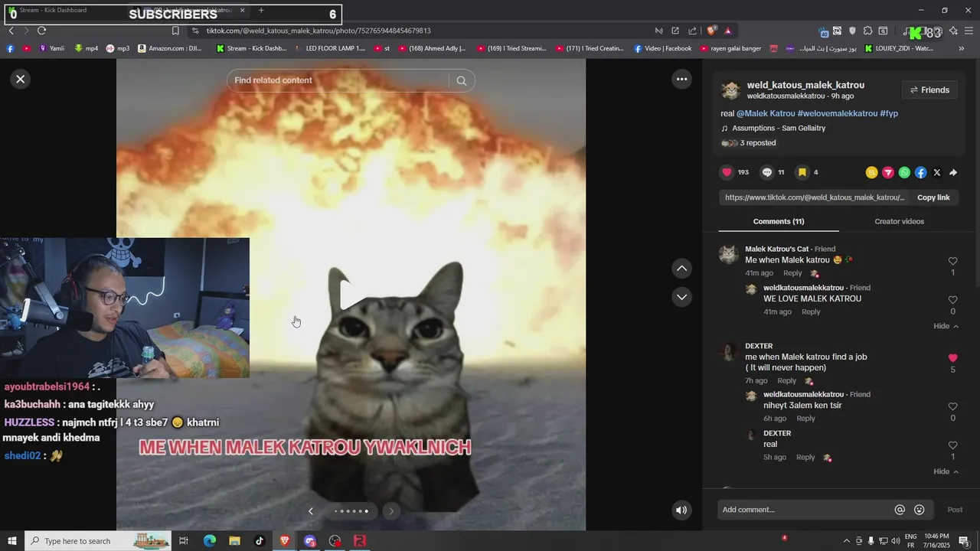Viewport: 980px width, 551px height.
Task: Click the tiktok.com address bar URL
Action: pos(318,31)
